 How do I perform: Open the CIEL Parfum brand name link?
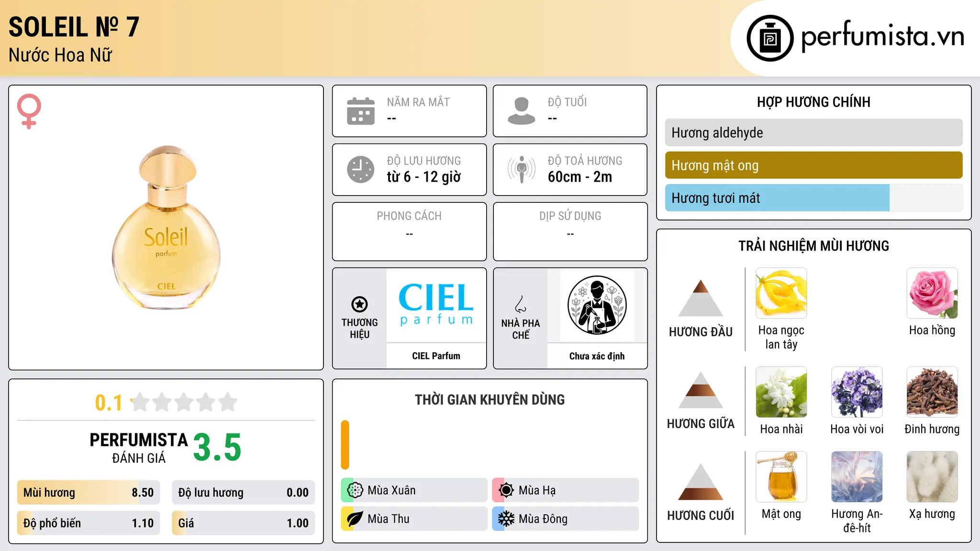[x=436, y=356]
